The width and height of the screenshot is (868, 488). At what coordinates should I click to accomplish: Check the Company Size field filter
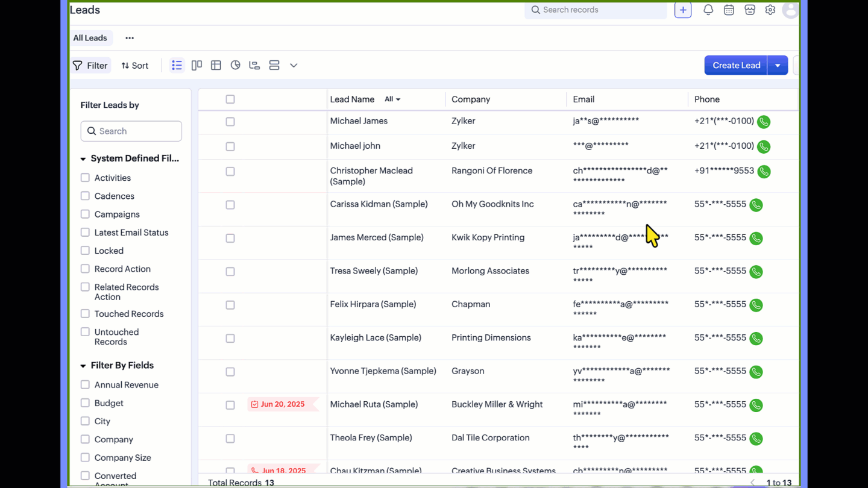click(x=85, y=457)
